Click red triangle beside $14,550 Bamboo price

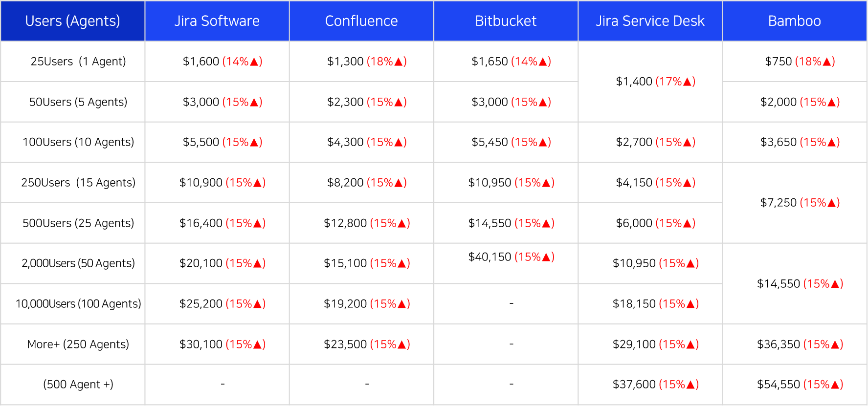(x=835, y=284)
